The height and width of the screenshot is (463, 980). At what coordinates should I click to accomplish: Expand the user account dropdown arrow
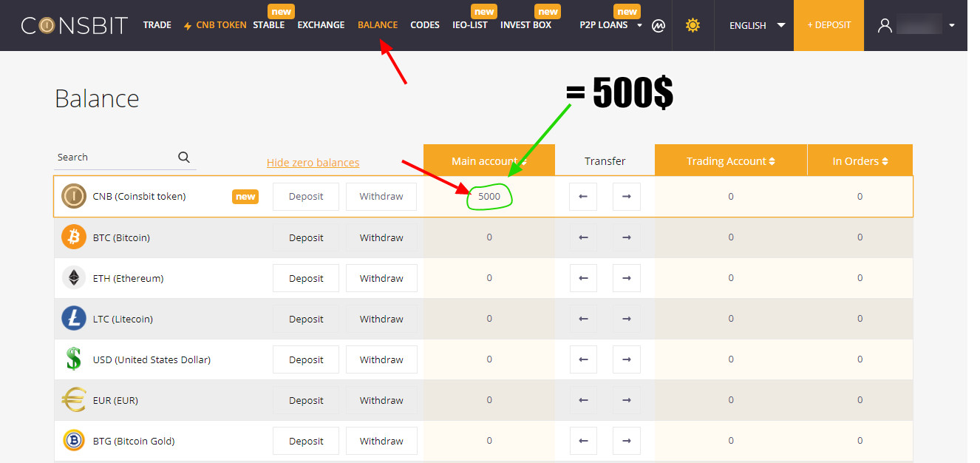pyautogui.click(x=952, y=25)
